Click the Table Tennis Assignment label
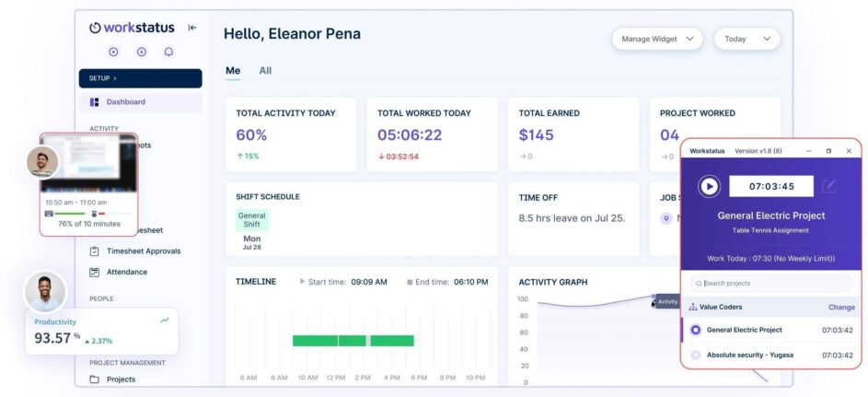This screenshot has height=397, width=868. click(770, 230)
